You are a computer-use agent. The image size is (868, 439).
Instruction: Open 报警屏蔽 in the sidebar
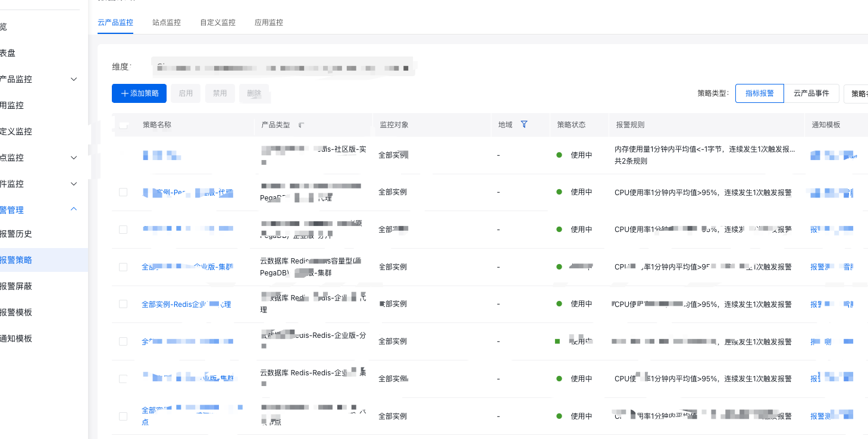click(16, 286)
